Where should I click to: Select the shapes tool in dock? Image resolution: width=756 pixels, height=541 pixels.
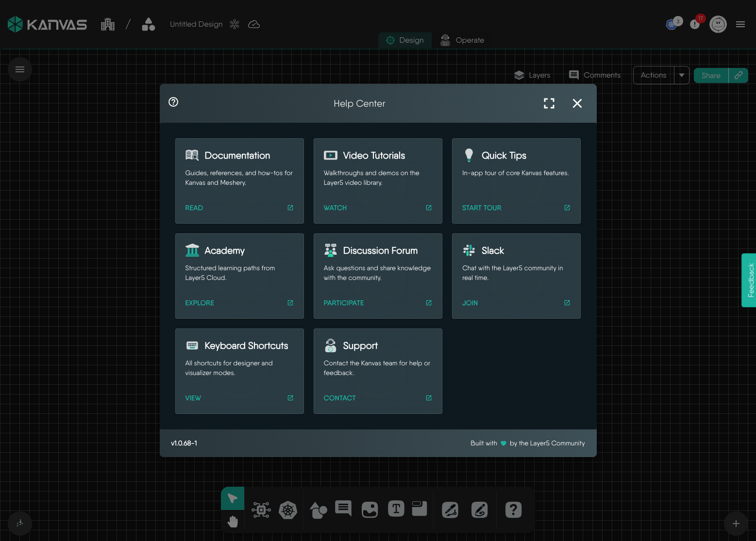(x=319, y=510)
